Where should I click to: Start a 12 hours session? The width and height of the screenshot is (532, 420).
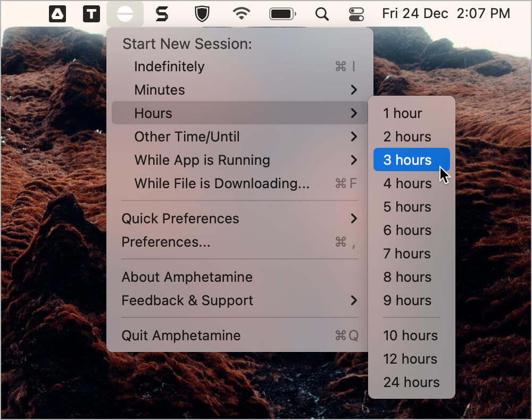412,359
